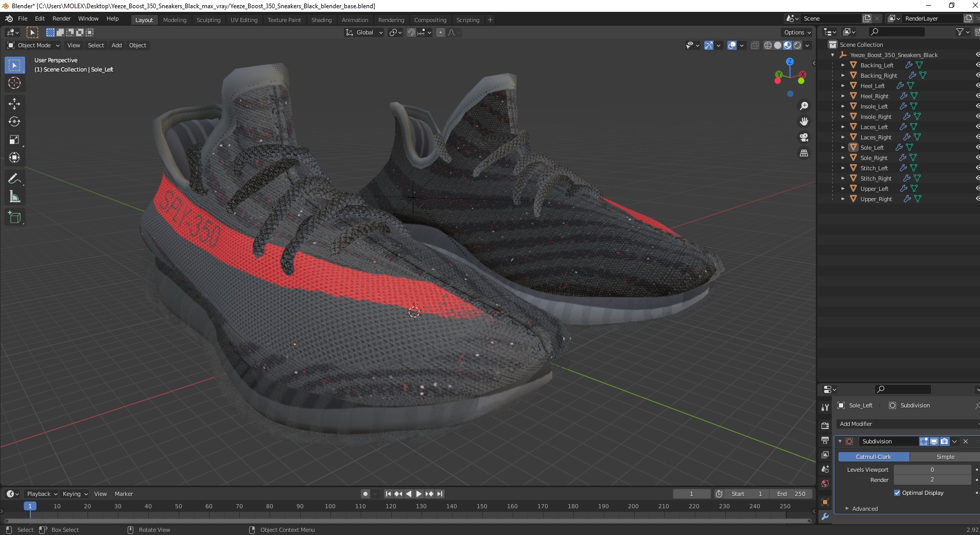Toggle camera view icon
980x535 pixels.
point(803,137)
